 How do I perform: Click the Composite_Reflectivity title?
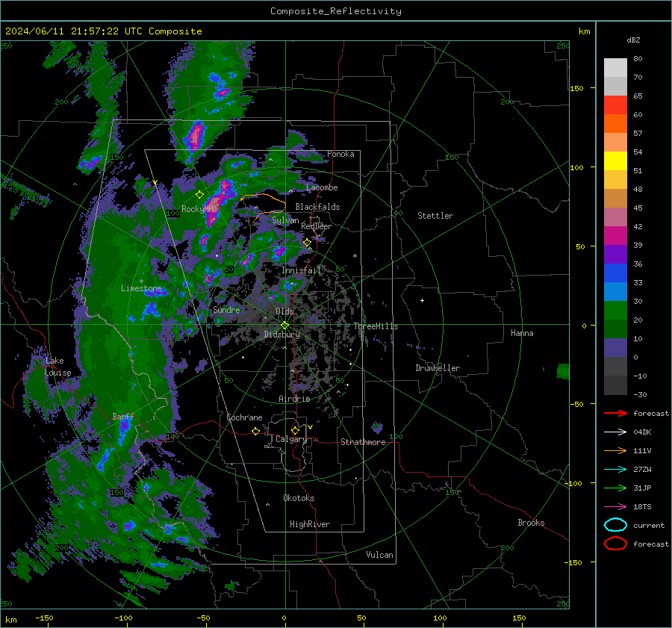(x=336, y=11)
